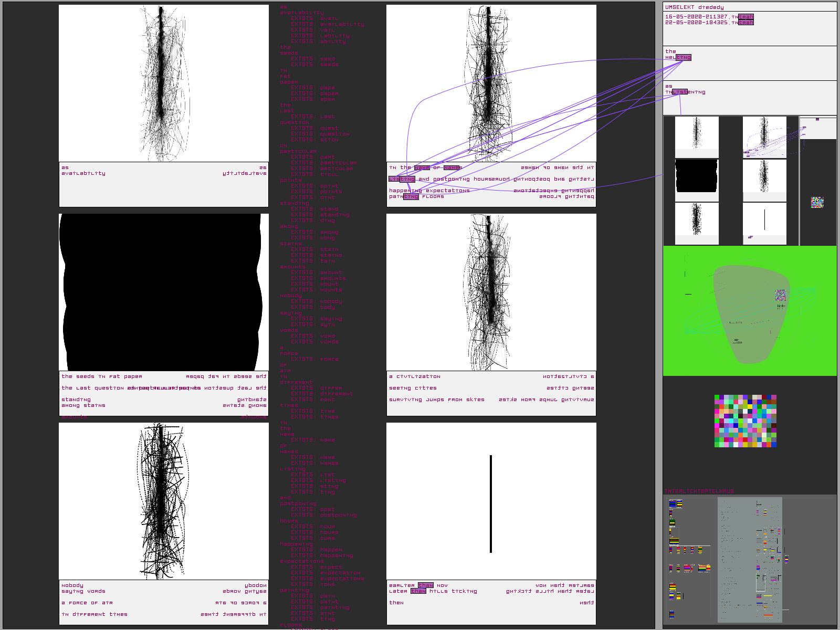Click the big solid black canvas
Screen dimensions: 840x630
[163, 292]
